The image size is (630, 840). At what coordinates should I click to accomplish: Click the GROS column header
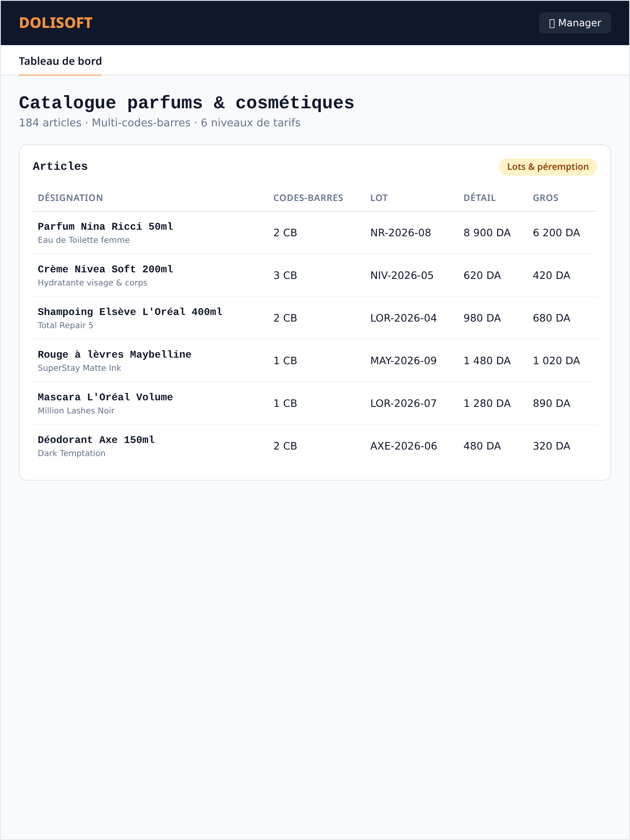coord(546,198)
